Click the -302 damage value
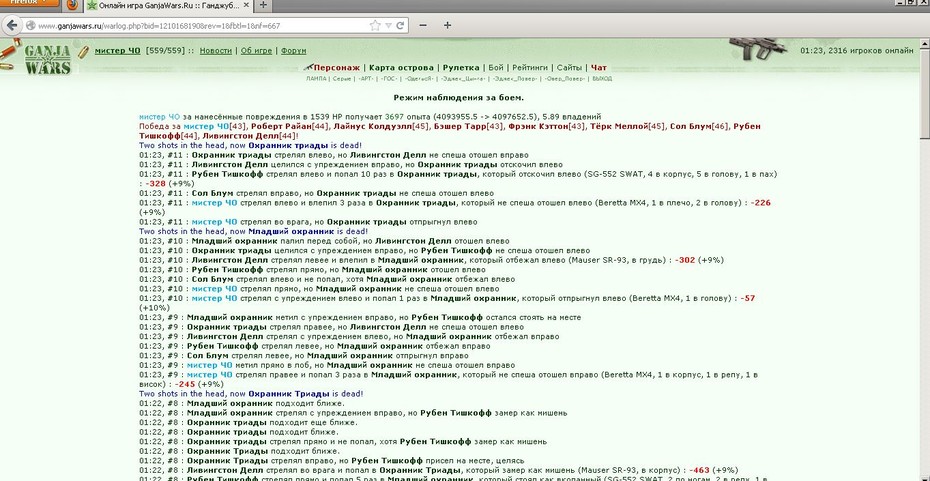 click(x=684, y=260)
